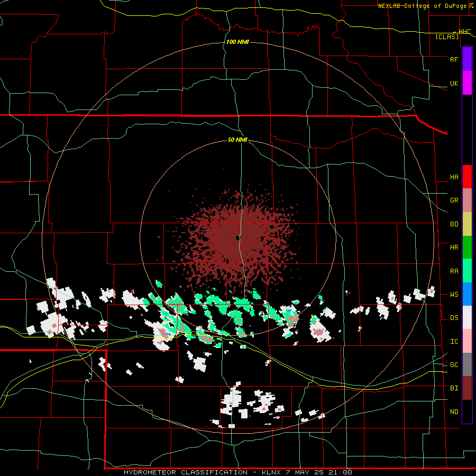476x476 pixels.
Task: Select the GR dusty-pink legend swatch
Action: [x=467, y=200]
